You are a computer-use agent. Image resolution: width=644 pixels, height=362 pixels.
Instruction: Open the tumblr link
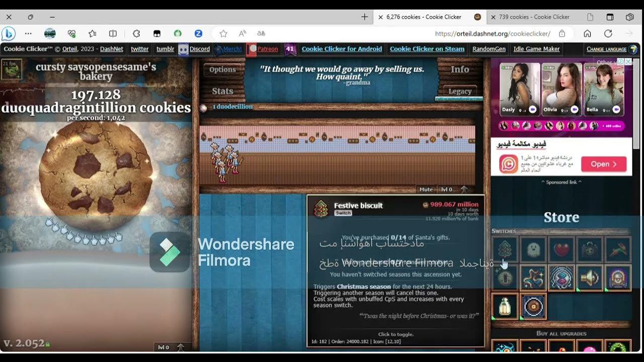[165, 49]
